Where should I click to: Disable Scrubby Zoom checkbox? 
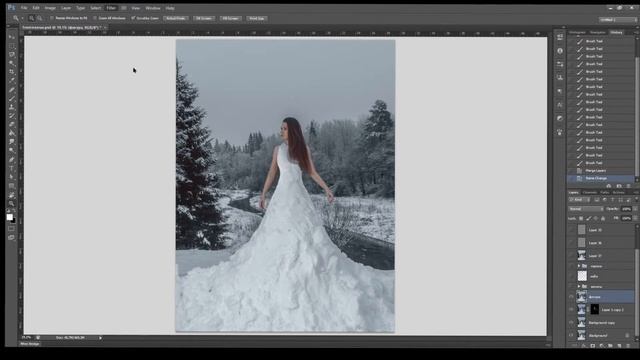point(133,18)
